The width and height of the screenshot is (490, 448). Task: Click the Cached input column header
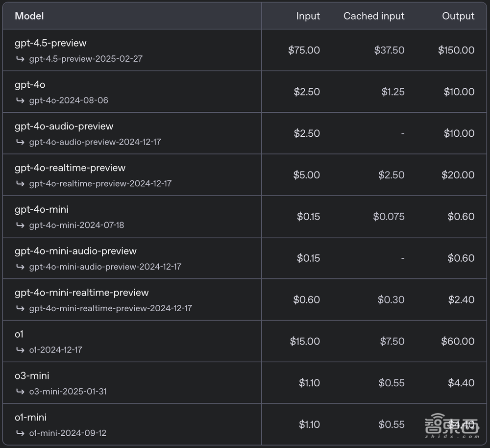374,16
